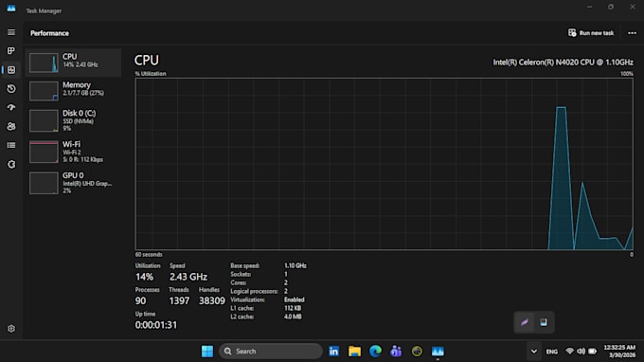Open the Startup apps page icon
Screen dimensions: 644x362
pyautogui.click(x=11, y=107)
